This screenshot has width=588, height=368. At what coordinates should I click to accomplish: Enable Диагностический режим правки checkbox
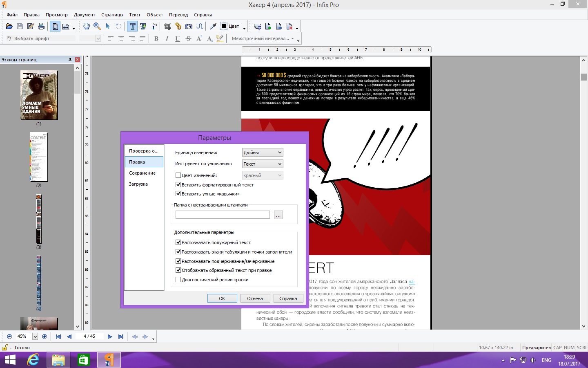pyautogui.click(x=178, y=279)
